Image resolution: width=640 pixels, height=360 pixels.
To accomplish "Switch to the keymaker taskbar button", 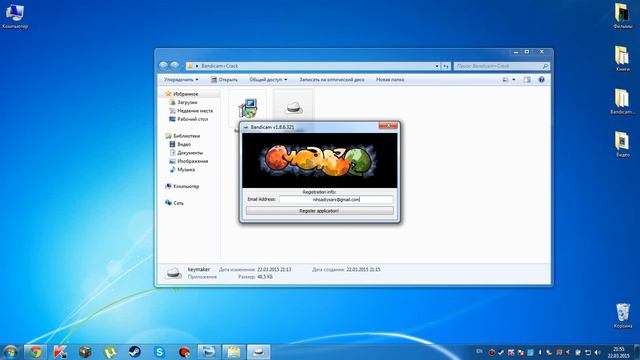I will click(258, 352).
